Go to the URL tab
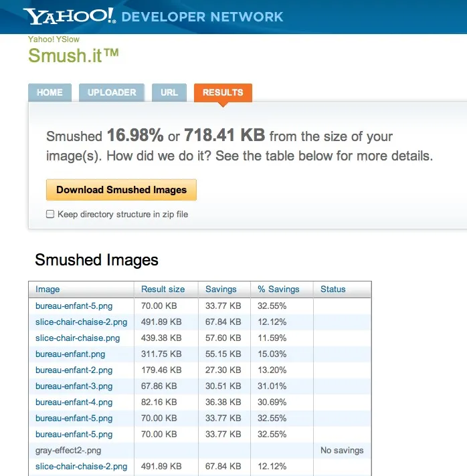The image size is (467, 476). (x=169, y=92)
